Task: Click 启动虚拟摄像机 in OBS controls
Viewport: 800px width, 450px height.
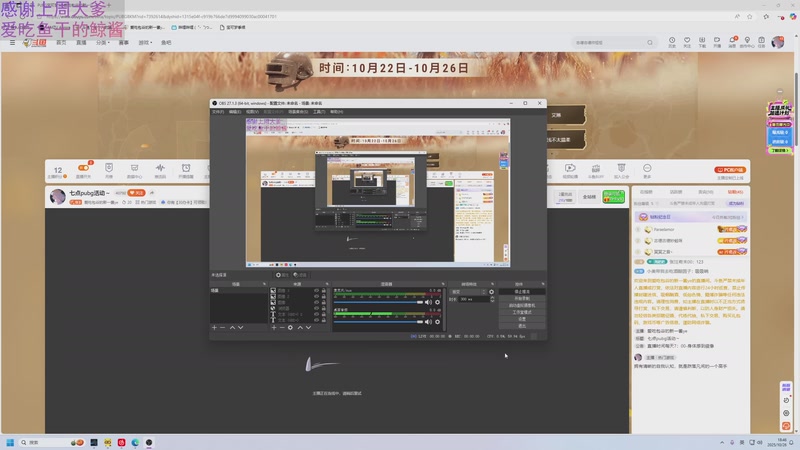Action: click(x=522, y=305)
